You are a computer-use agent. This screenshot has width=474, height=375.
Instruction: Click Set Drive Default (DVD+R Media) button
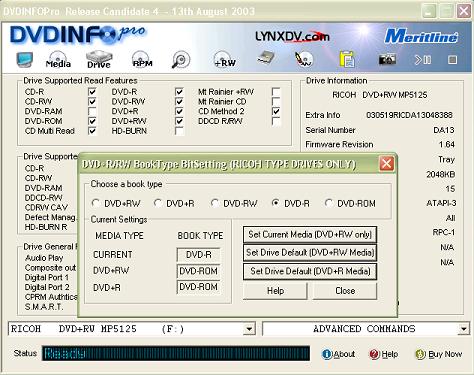tap(310, 271)
